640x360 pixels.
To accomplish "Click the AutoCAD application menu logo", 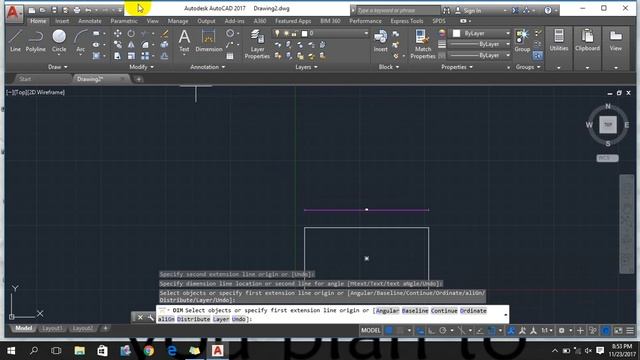I will pyautogui.click(x=14, y=13).
